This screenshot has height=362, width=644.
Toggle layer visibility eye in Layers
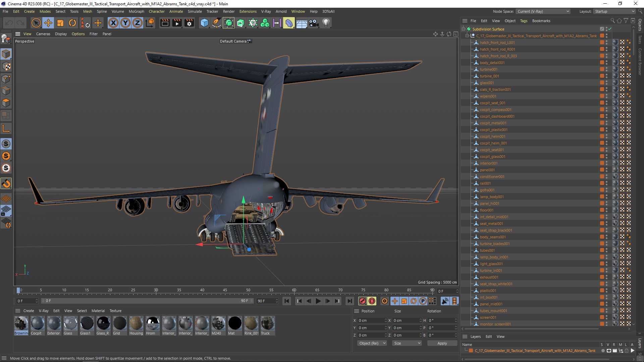[x=609, y=351]
